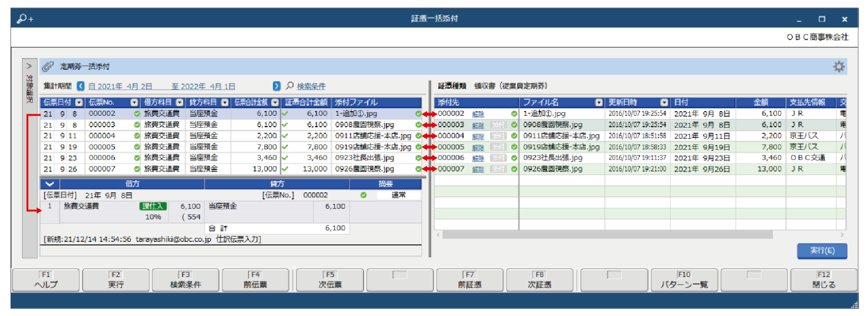868x316 pixels.
Task: Collapse the slip detail panel chevron
Action: 49,184
